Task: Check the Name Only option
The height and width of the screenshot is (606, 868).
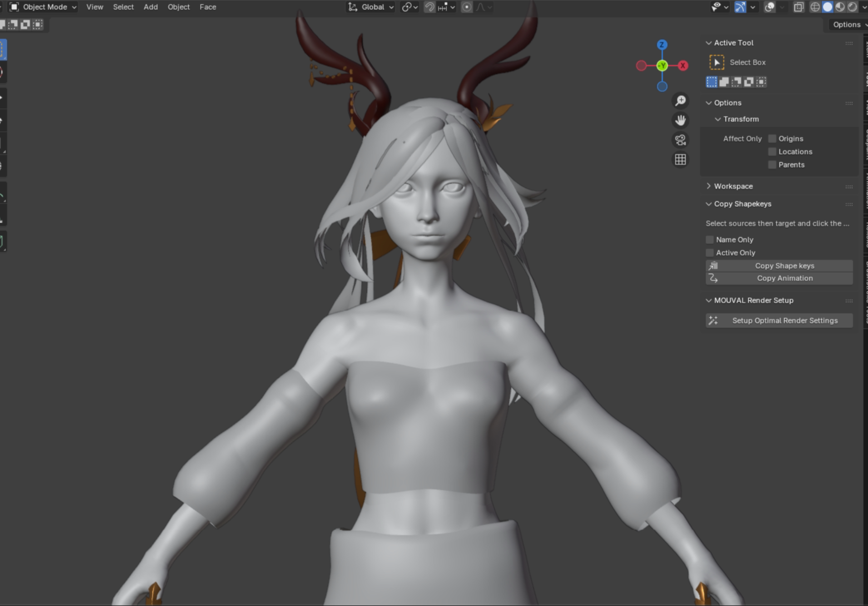Action: pyautogui.click(x=709, y=240)
